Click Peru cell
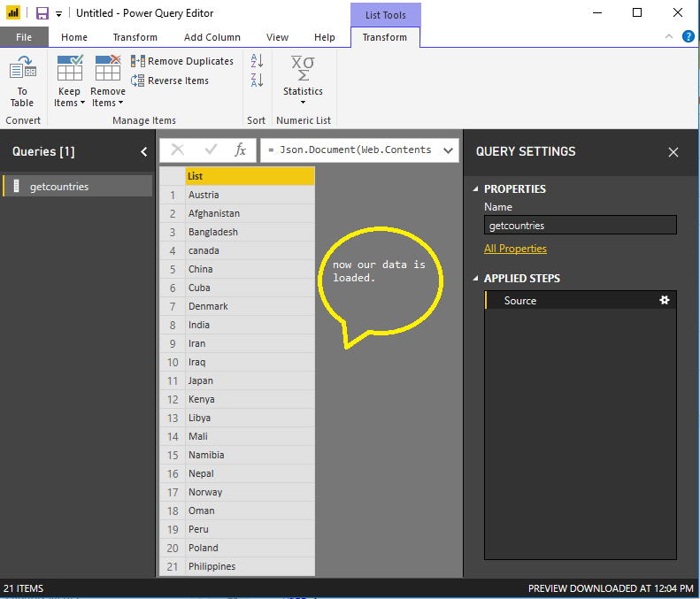700x599 pixels. [x=250, y=529]
